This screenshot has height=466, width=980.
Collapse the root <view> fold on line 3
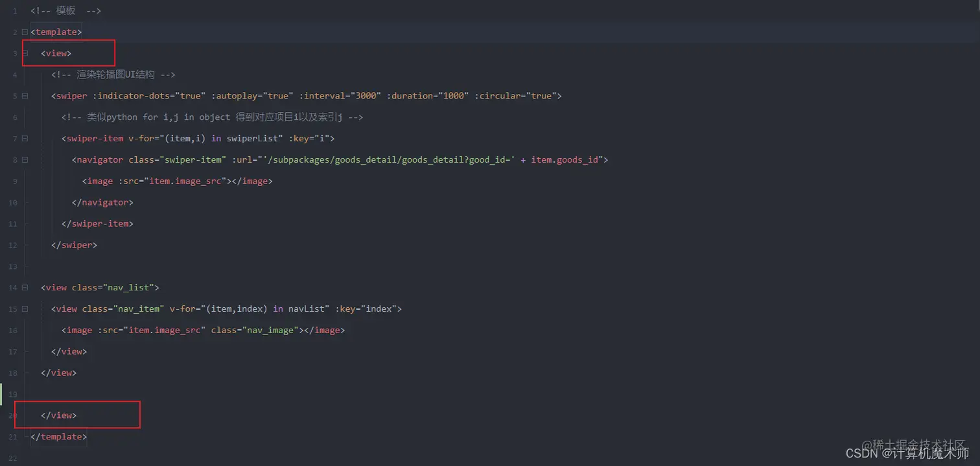[x=25, y=53]
